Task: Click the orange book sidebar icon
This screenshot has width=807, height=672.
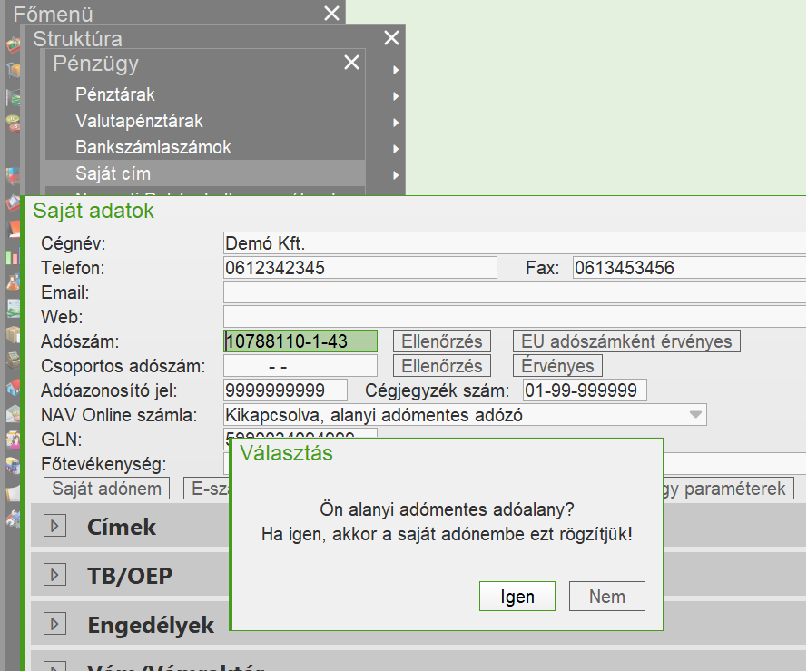Action: point(14,228)
